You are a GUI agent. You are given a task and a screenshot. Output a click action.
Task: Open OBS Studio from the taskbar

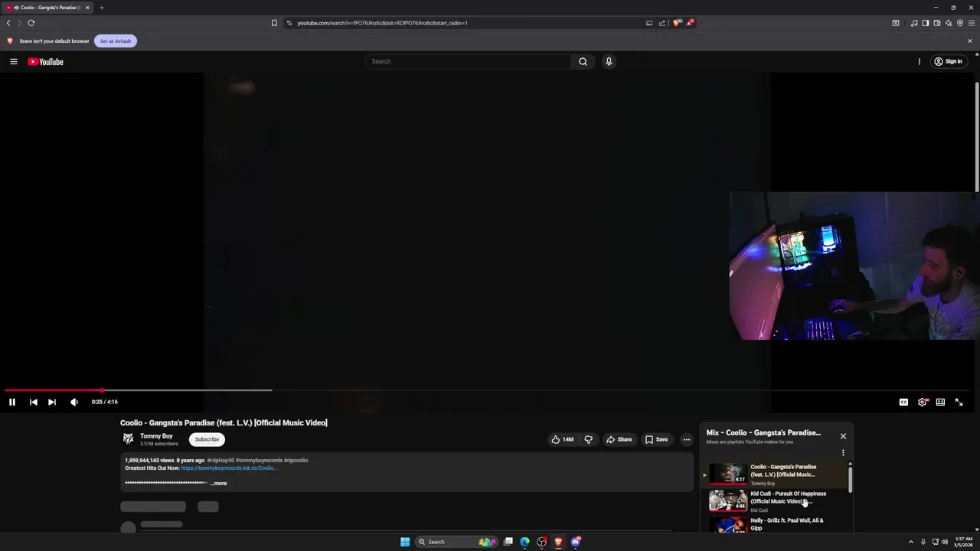pyautogui.click(x=541, y=542)
